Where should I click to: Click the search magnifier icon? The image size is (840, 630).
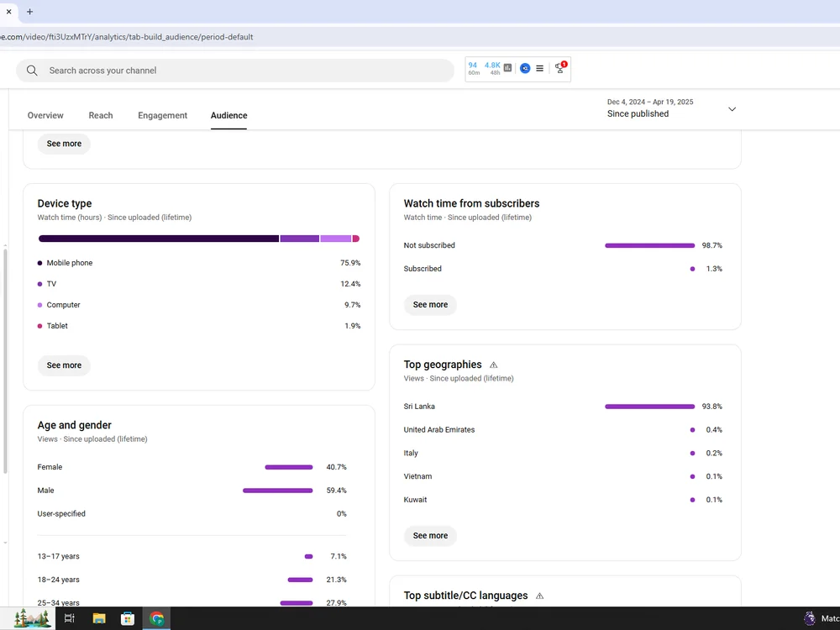(32, 71)
